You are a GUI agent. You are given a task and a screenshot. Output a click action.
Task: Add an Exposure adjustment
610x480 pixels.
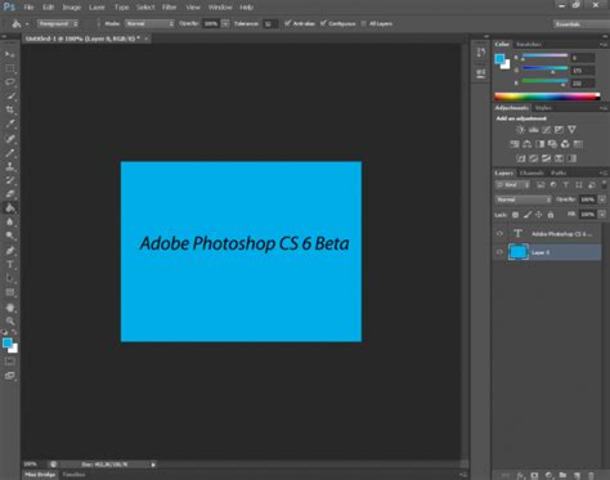[559, 130]
